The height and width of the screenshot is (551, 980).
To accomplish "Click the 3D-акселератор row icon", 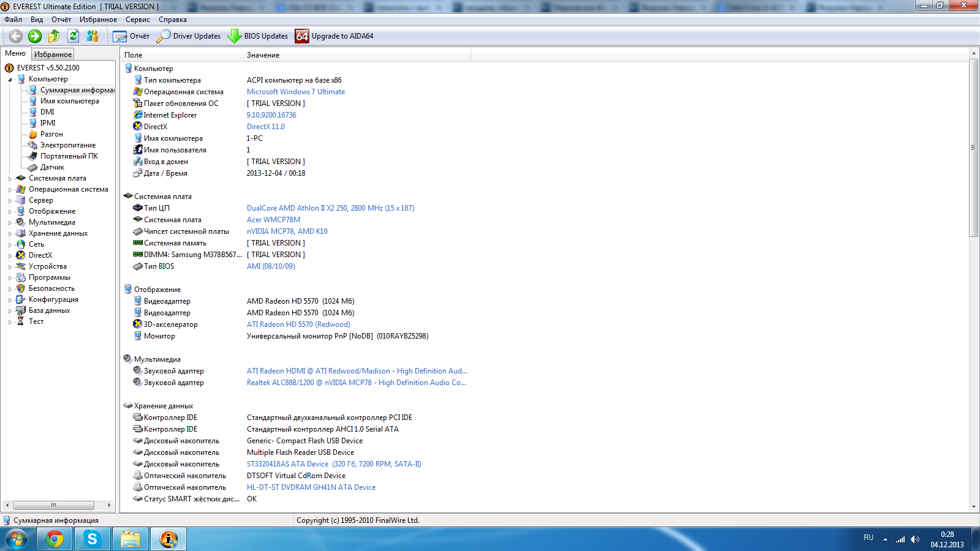I will [138, 324].
